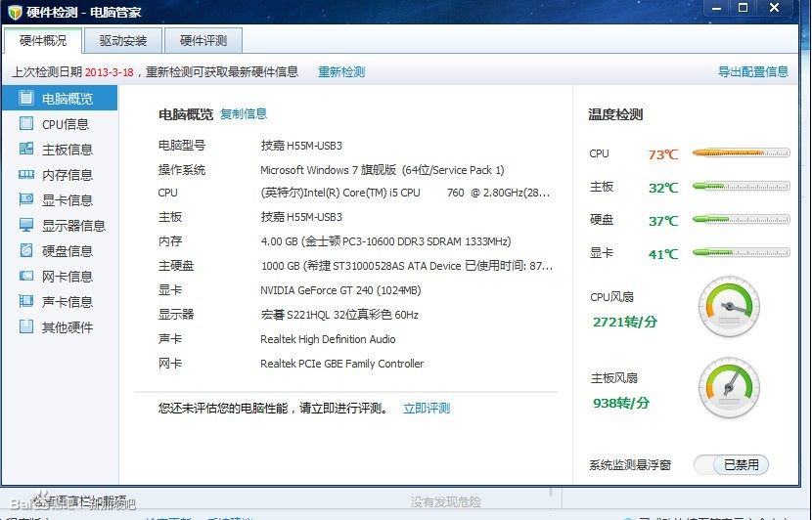Screen dimensions: 812x520
Task: Open 主板信息 in the sidebar
Action: coord(60,150)
